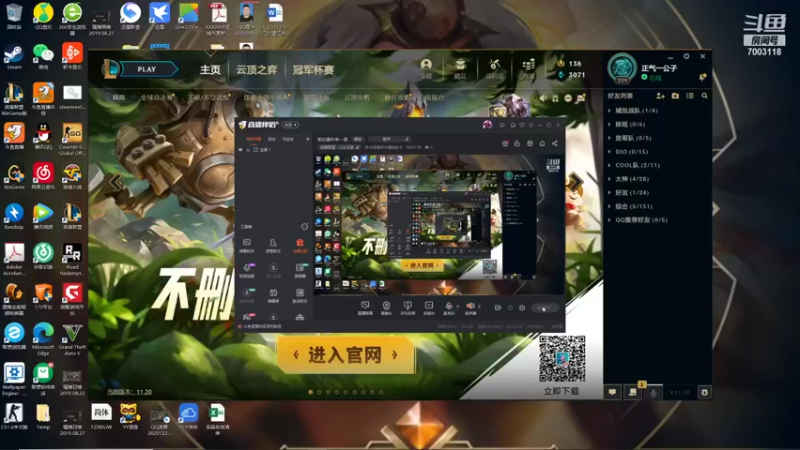This screenshot has width=800, height=450.
Task: Open the settings gear in streaming tool bottom bar
Action: click(x=522, y=308)
